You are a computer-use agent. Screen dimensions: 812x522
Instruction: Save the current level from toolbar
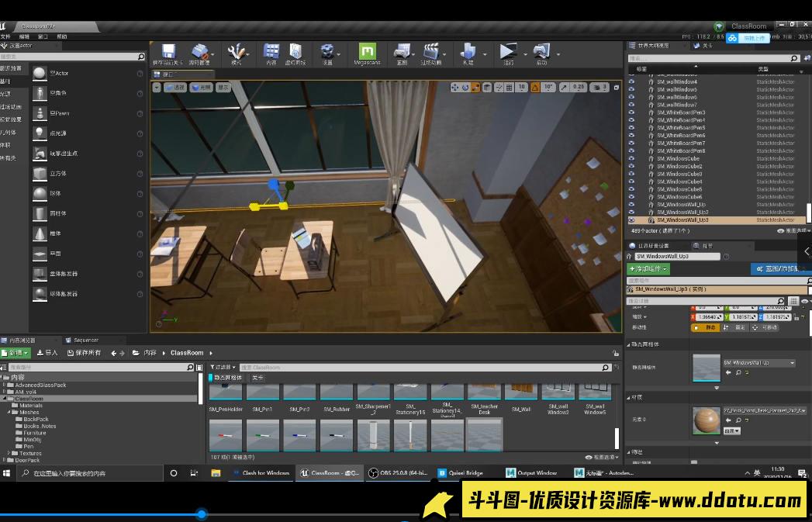coord(168,52)
